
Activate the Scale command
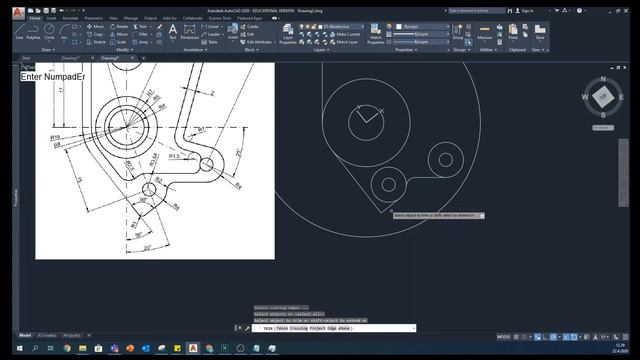click(x=118, y=42)
